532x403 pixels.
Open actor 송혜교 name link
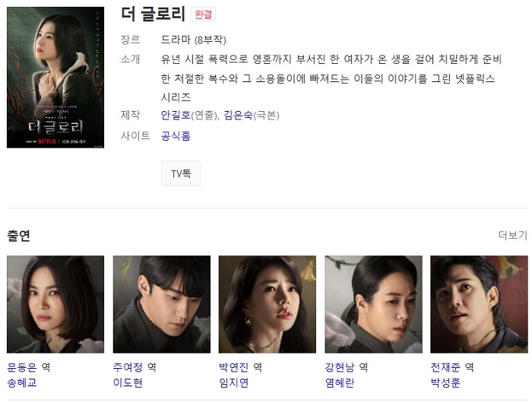(22, 382)
